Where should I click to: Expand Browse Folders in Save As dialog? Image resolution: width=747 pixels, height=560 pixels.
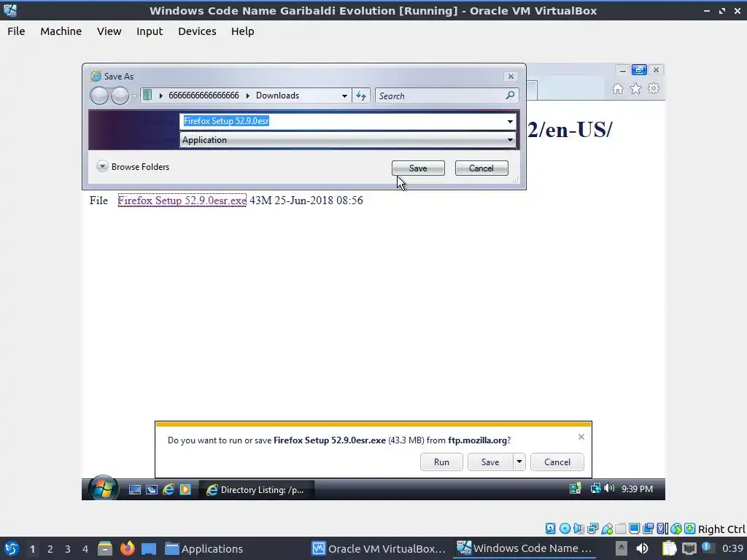click(x=133, y=167)
